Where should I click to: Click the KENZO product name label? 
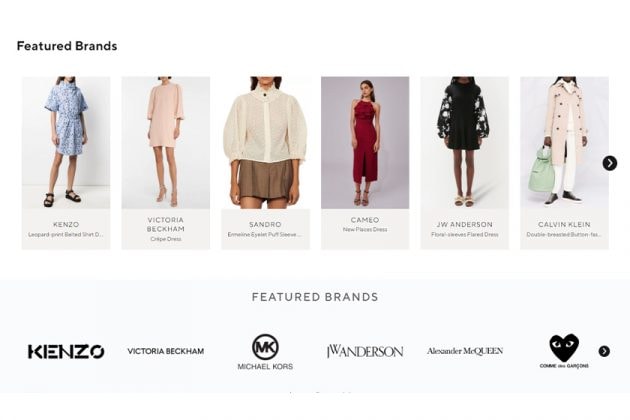coord(66,224)
